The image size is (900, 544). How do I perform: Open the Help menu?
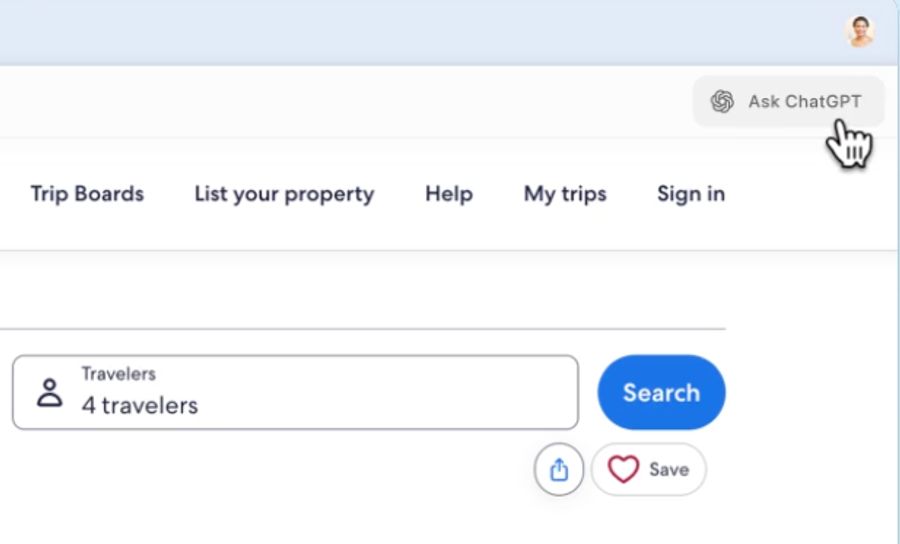449,194
